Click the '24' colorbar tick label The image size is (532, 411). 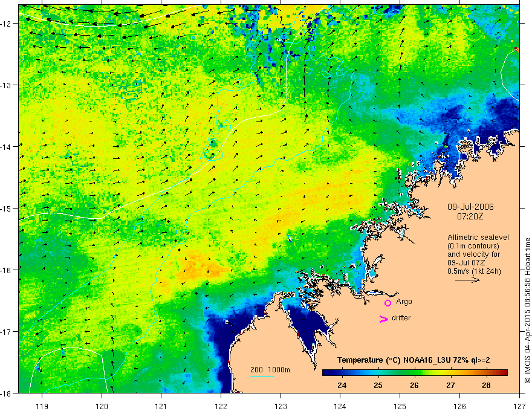pos(342,385)
